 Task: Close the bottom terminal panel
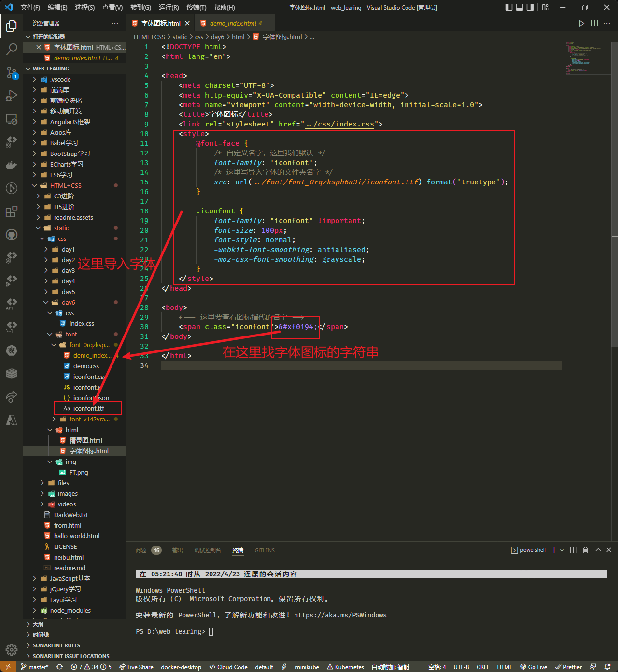[x=609, y=550]
